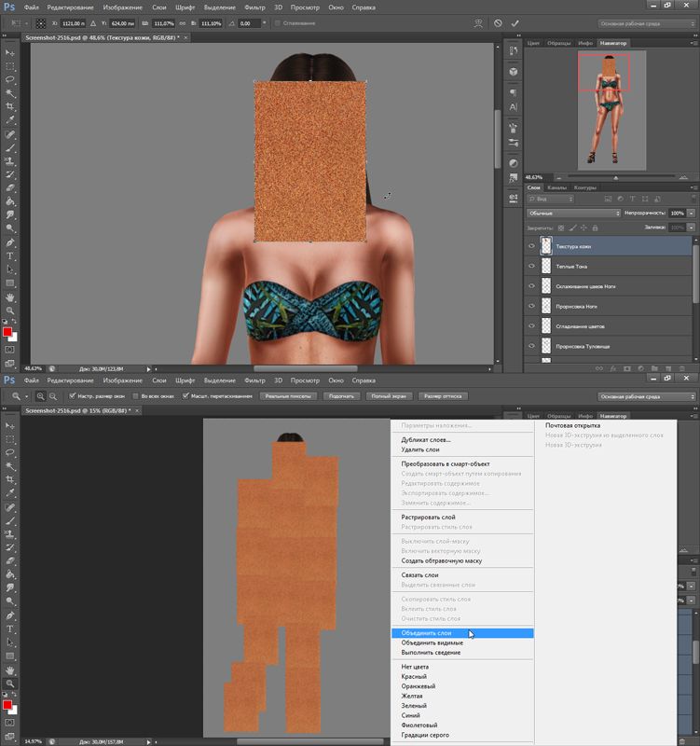Select the Paint Bucket tool in lower window
The width and height of the screenshot is (700, 746).
(x=9, y=574)
